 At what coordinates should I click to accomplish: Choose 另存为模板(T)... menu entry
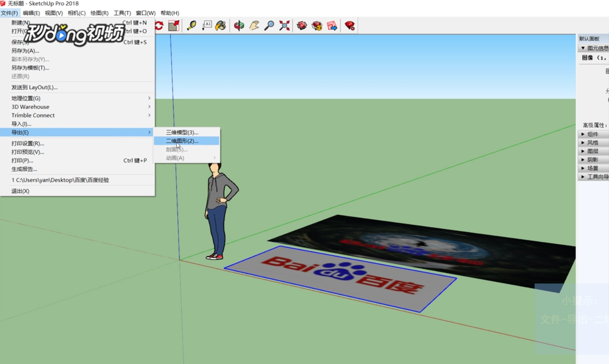click(77, 68)
